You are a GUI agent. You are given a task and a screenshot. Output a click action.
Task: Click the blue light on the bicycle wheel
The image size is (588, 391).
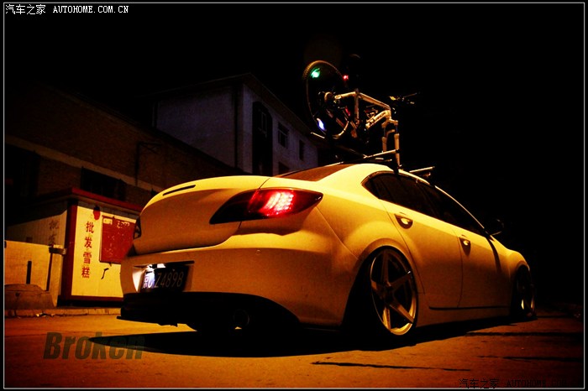pyautogui.click(x=320, y=124)
